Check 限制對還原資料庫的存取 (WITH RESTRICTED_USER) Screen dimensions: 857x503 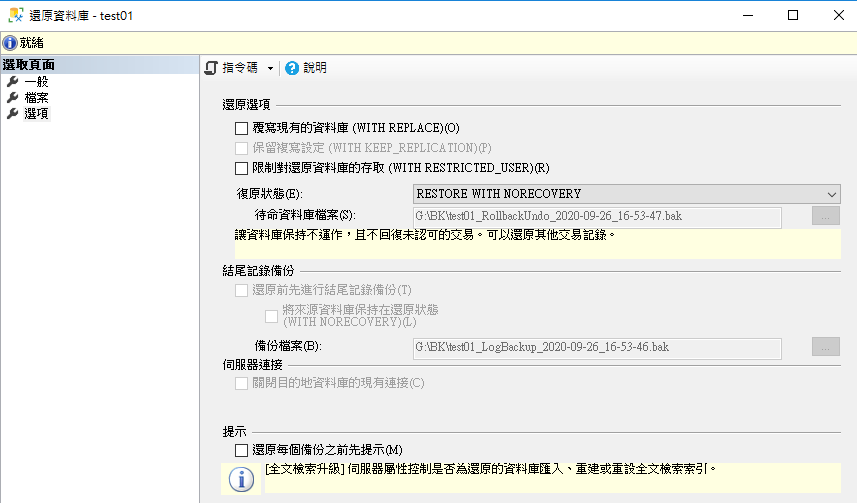241,168
